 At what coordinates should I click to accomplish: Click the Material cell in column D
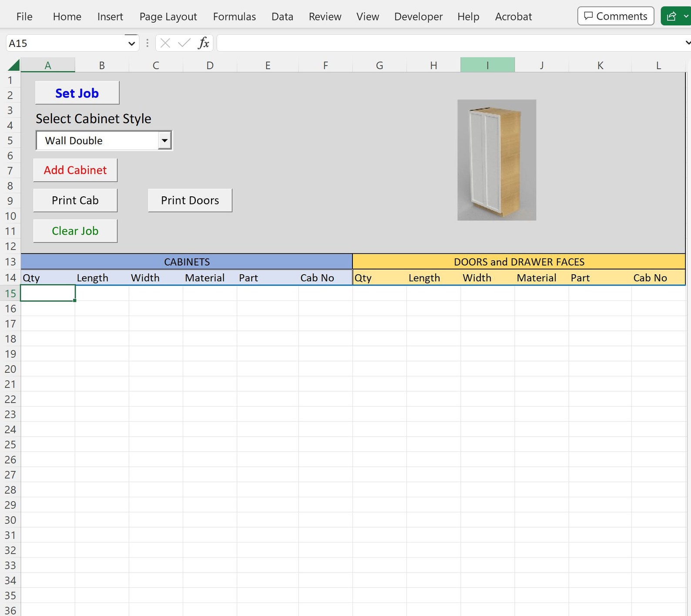tap(210, 278)
